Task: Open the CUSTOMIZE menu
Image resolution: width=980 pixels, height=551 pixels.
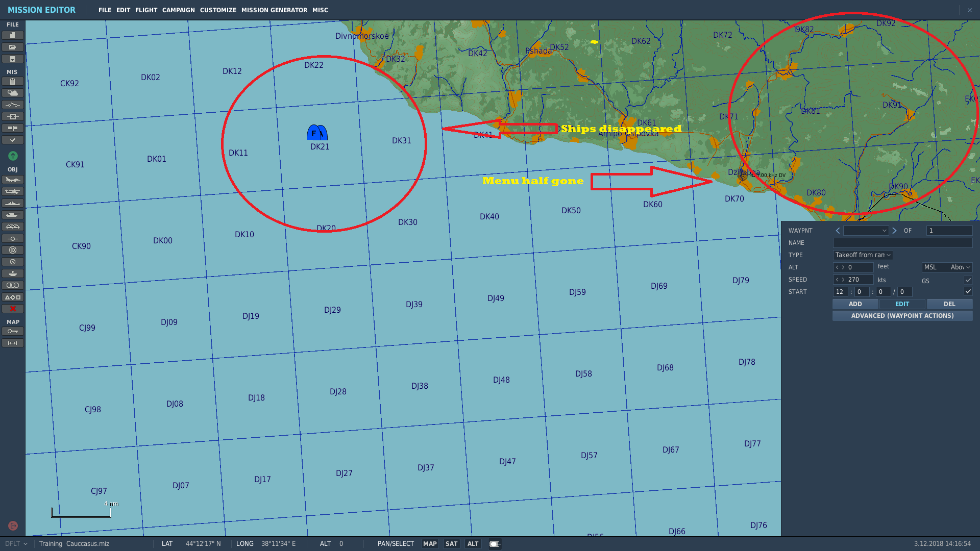Action: (x=218, y=10)
